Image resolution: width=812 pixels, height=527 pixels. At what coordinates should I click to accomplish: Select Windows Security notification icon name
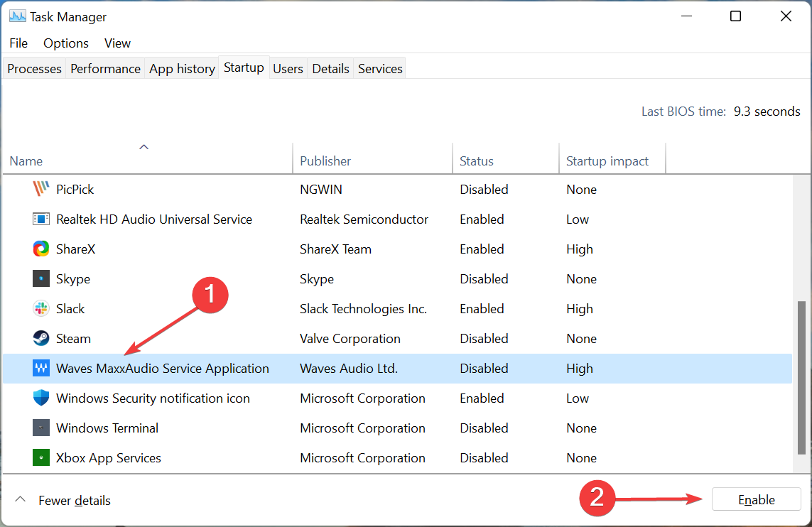[x=153, y=398]
